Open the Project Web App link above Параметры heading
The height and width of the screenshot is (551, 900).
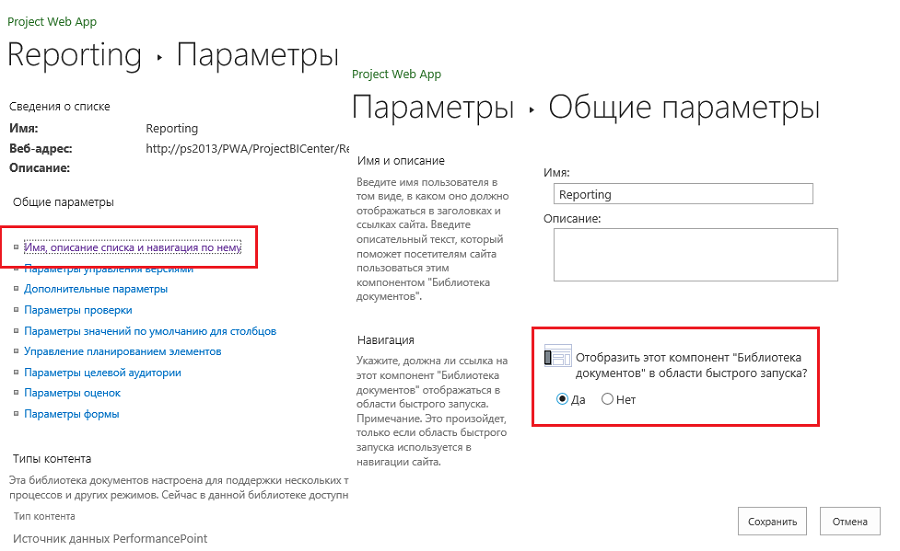[x=397, y=74]
